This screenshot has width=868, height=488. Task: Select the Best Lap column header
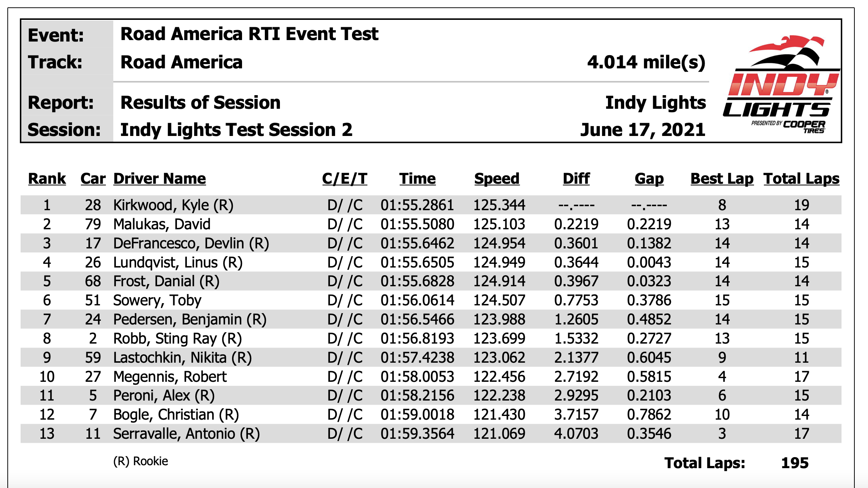[722, 179]
